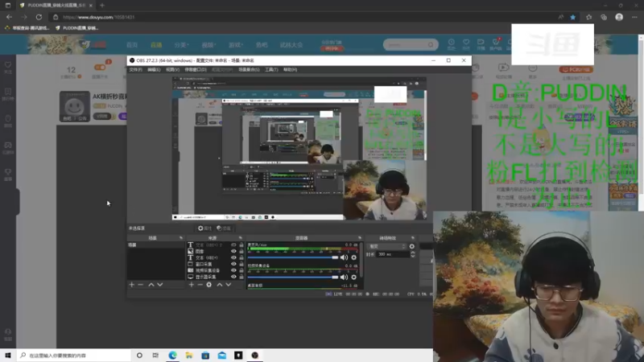Click the transition duration 300 ms field
644x362 pixels.
pyautogui.click(x=393, y=254)
